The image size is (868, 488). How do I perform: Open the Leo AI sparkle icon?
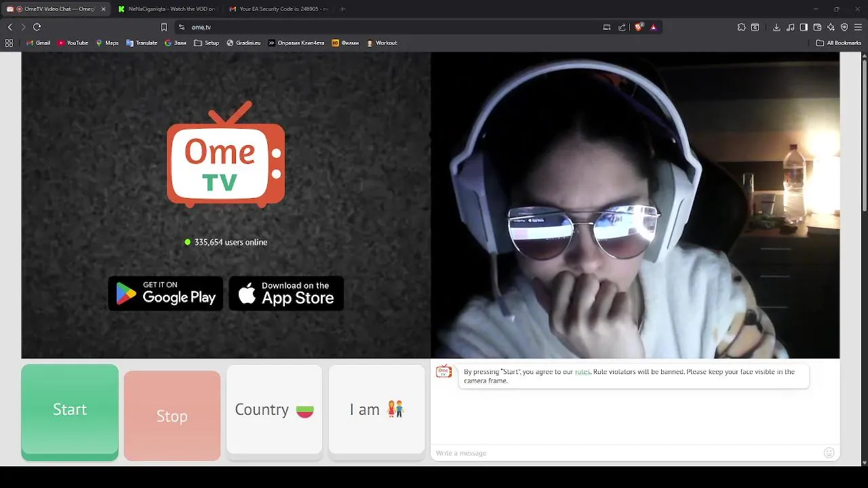coord(831,27)
